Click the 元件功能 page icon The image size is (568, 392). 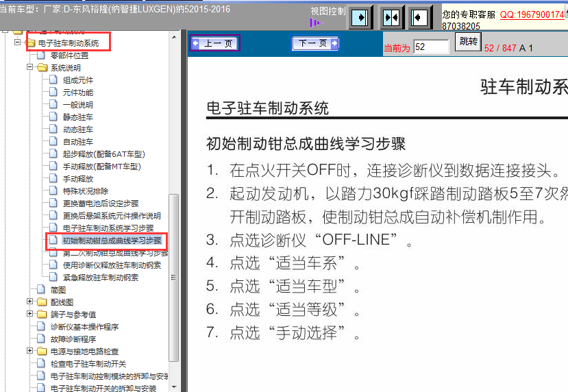coord(53,92)
